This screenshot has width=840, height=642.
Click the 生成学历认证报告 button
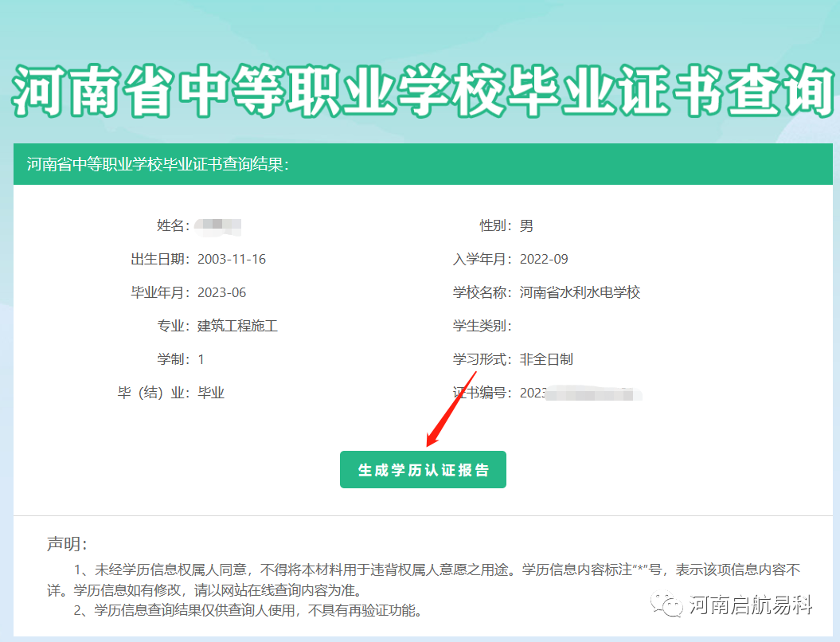(423, 469)
